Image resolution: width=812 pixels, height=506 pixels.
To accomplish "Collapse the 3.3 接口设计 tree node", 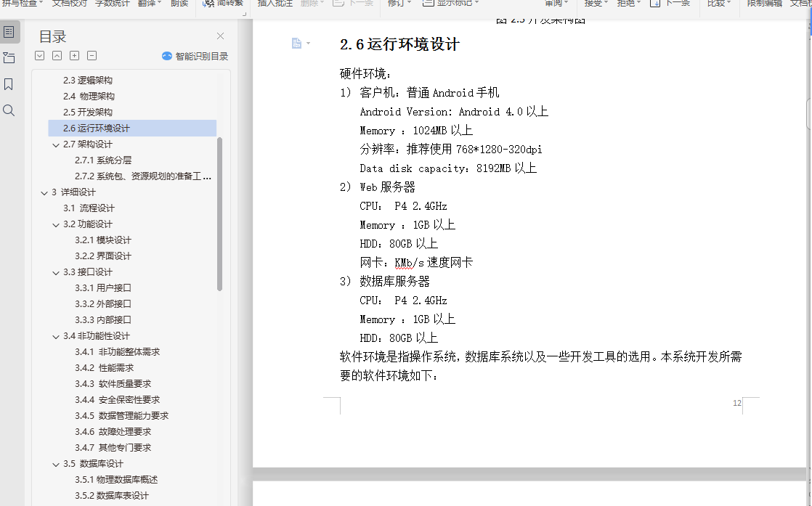I will 56,273.
